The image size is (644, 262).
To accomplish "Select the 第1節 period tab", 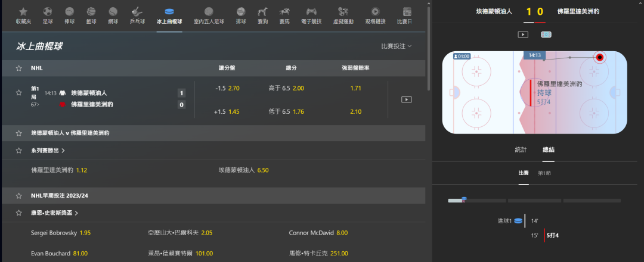I will [x=544, y=173].
